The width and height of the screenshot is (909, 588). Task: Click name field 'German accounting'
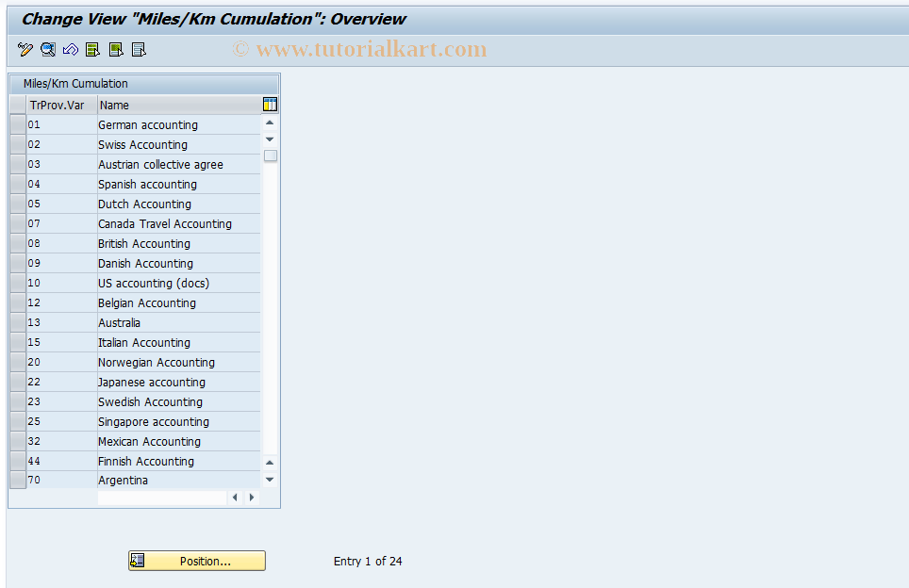click(x=178, y=124)
